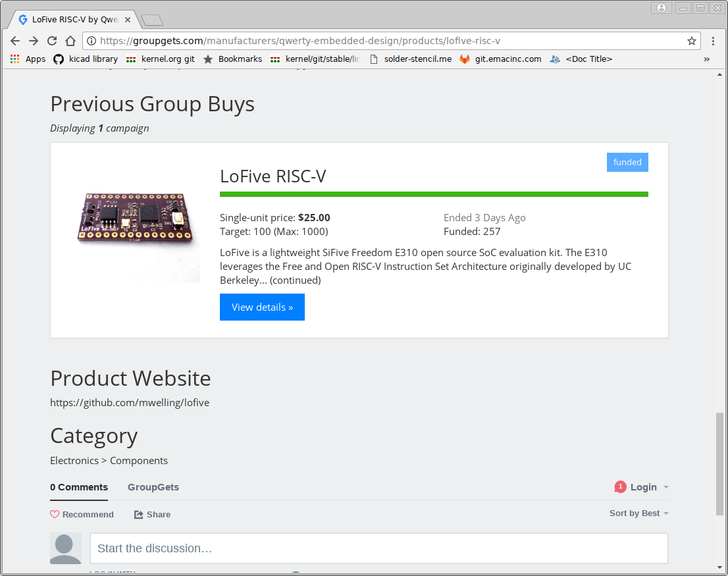Open a new browser tab
Image resolution: width=728 pixels, height=576 pixels.
[152, 20]
